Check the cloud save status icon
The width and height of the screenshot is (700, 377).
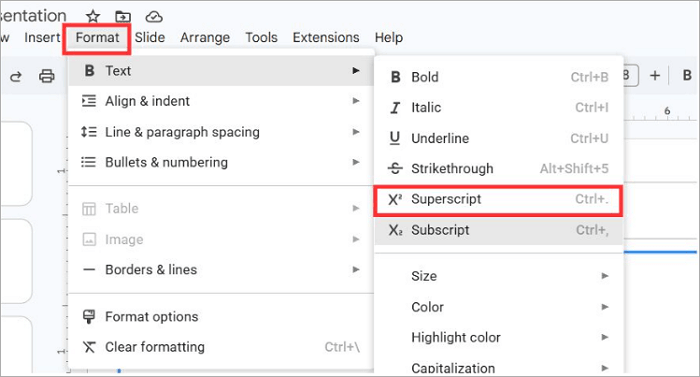point(154,17)
